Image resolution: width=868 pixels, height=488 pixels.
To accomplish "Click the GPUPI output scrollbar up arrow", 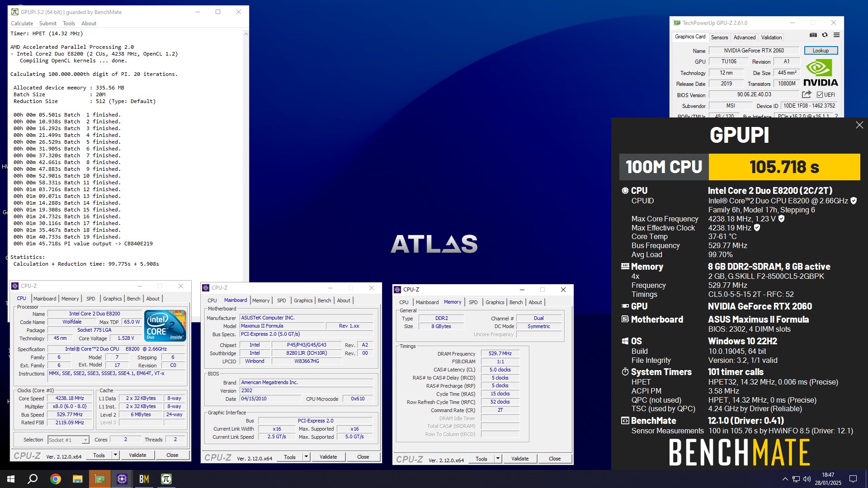I will coord(246,33).
